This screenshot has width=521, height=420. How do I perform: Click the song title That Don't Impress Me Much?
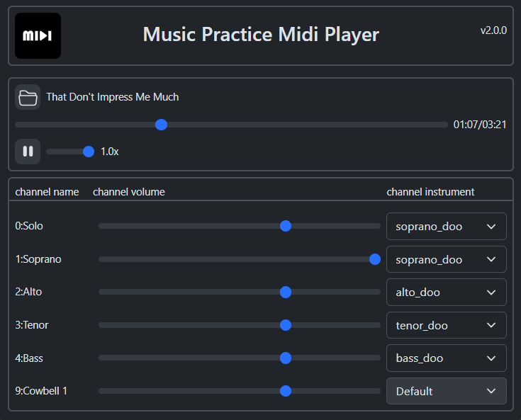(112, 97)
